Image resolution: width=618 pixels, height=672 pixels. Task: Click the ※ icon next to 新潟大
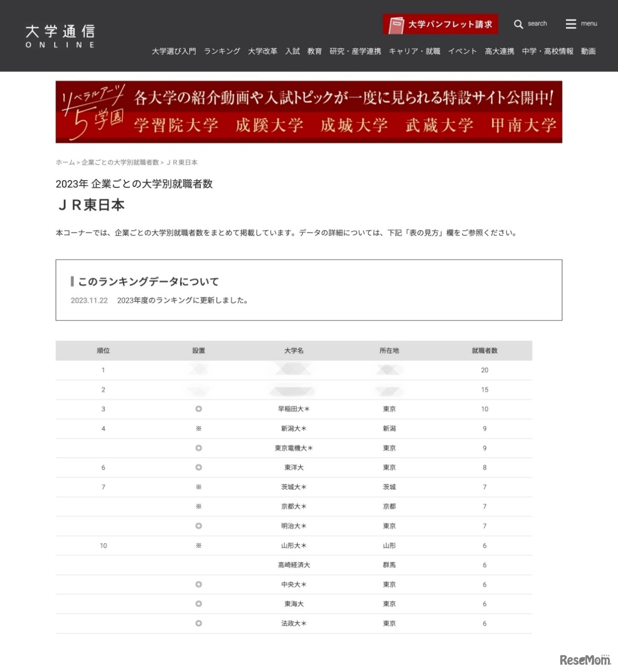[x=198, y=428]
